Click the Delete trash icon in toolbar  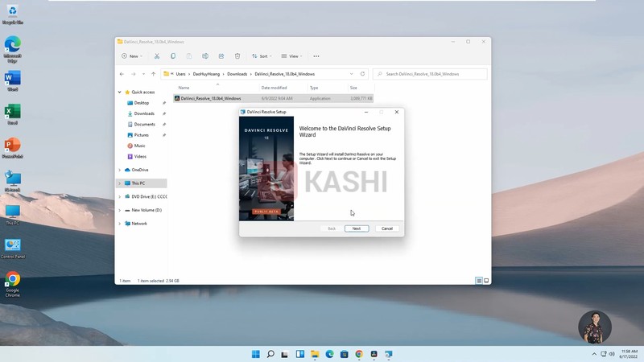pos(237,56)
